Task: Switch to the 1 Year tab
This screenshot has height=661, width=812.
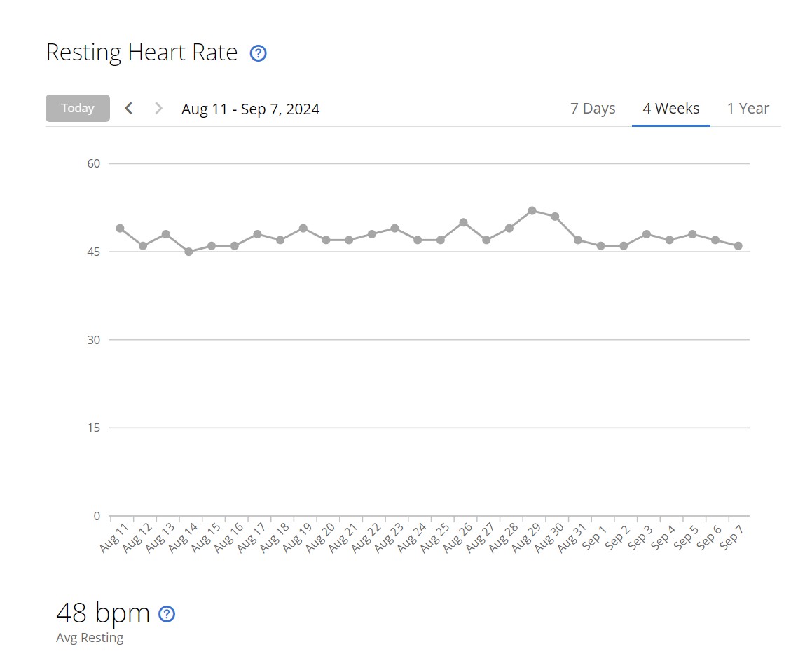Action: pyautogui.click(x=748, y=108)
